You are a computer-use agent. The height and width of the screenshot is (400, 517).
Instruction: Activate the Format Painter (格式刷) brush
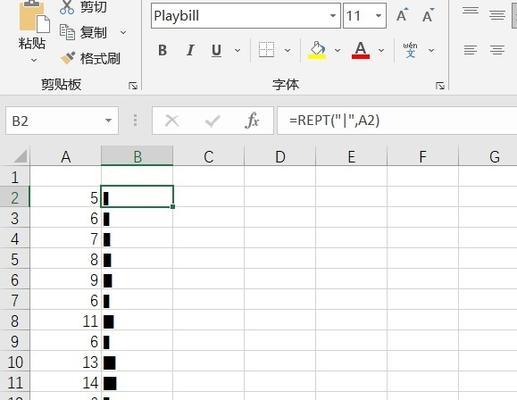[x=68, y=58]
